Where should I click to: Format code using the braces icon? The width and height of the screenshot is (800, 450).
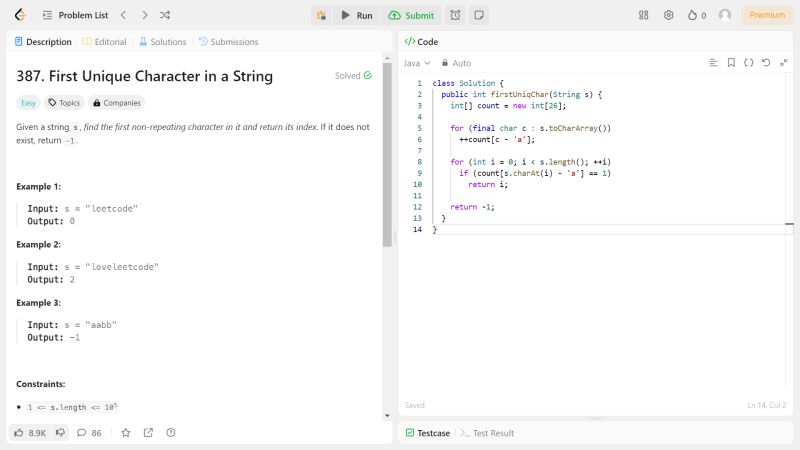tap(748, 62)
